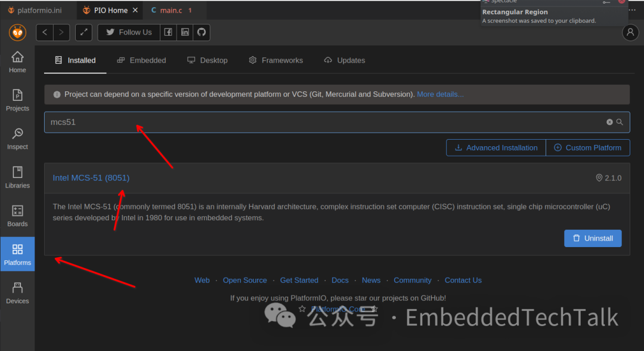
Task: Uninstall the Intel MCS-51 platform
Action: click(593, 238)
